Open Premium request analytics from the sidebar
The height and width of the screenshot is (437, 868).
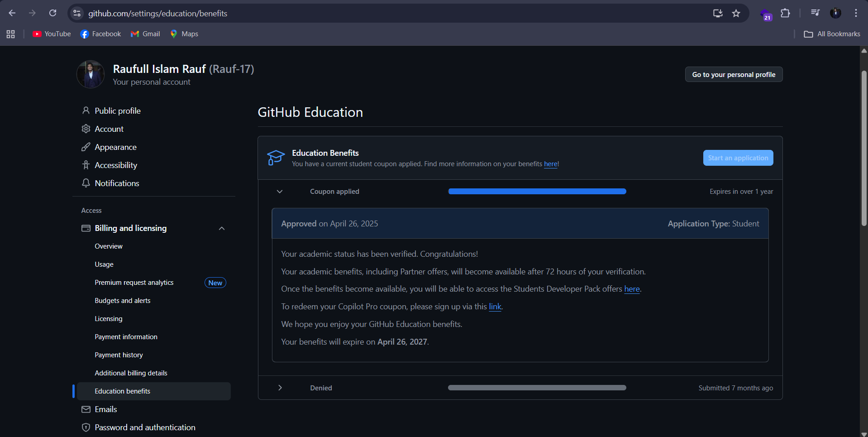(x=134, y=282)
